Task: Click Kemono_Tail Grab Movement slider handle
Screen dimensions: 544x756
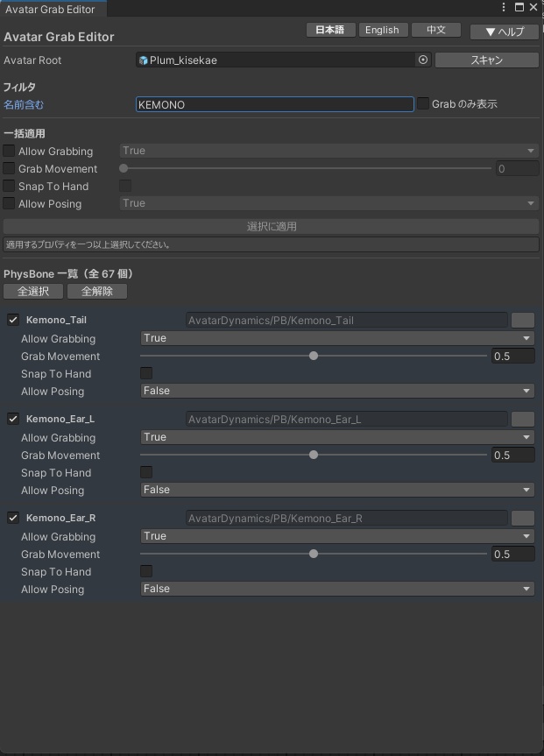Action: coord(314,356)
